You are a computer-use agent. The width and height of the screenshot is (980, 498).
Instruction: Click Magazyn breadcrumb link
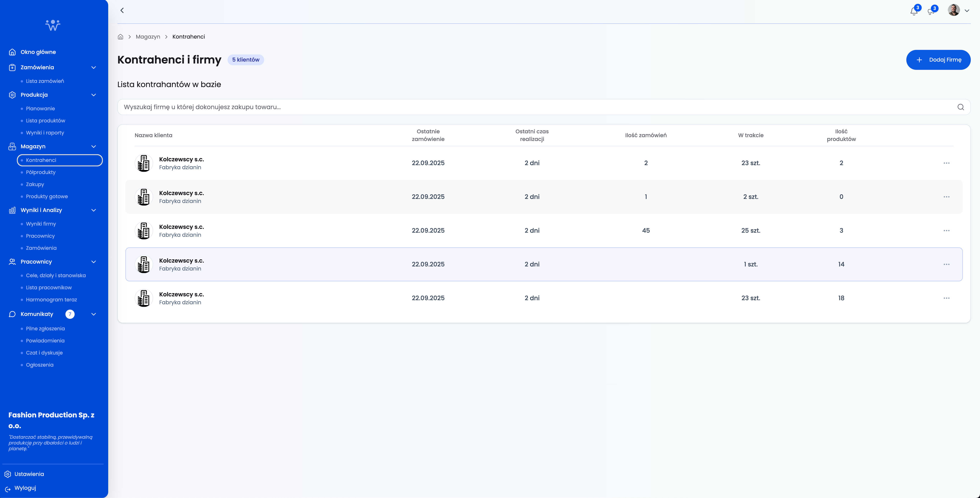click(x=148, y=36)
